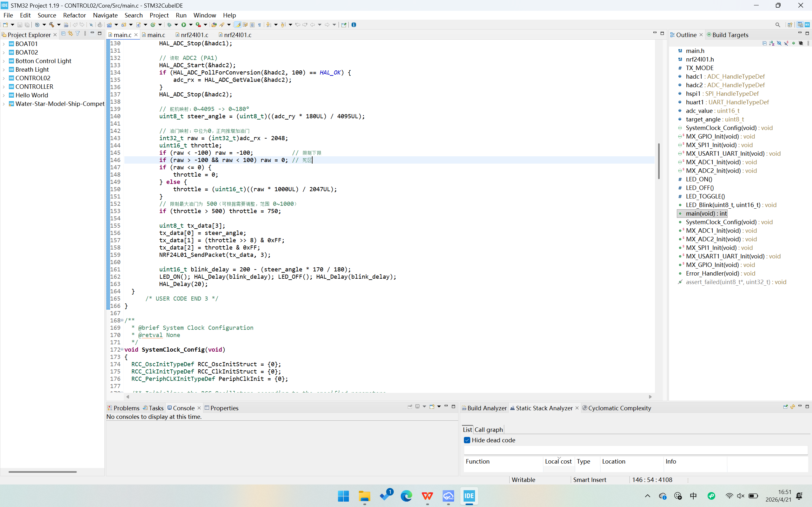Open File Explorer from Windows taskbar
812x507 pixels.
click(364, 496)
